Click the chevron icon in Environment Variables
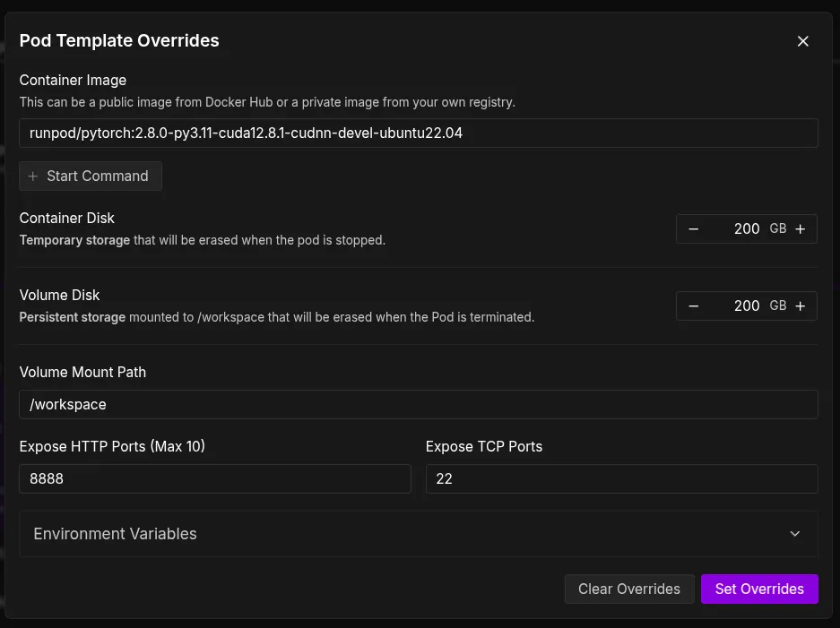Image resolution: width=840 pixels, height=628 pixels. [x=794, y=534]
